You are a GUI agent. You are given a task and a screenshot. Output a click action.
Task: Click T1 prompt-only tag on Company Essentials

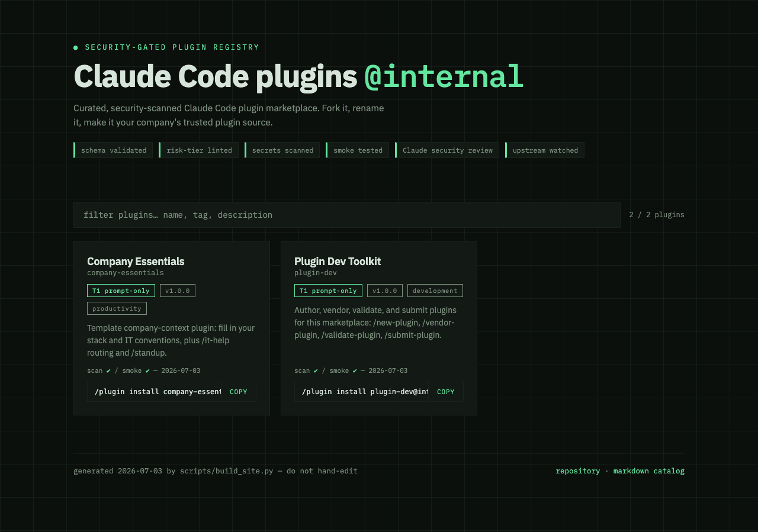[x=121, y=291]
